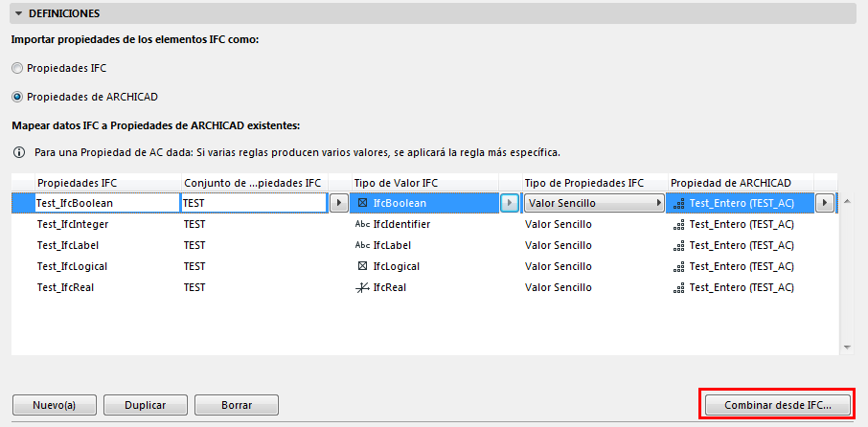Screen dimensions: 868x427
Task: Click the IfcIdentifier text type icon
Action: pyautogui.click(x=362, y=224)
